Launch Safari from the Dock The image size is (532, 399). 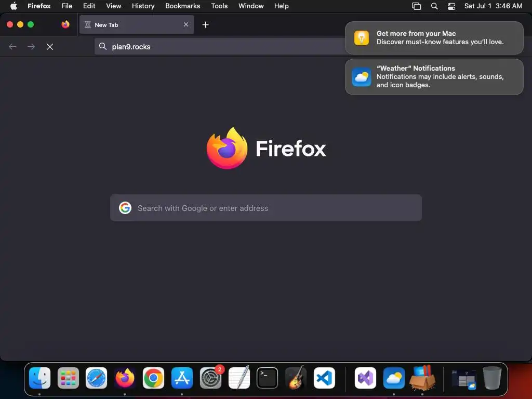(96, 378)
